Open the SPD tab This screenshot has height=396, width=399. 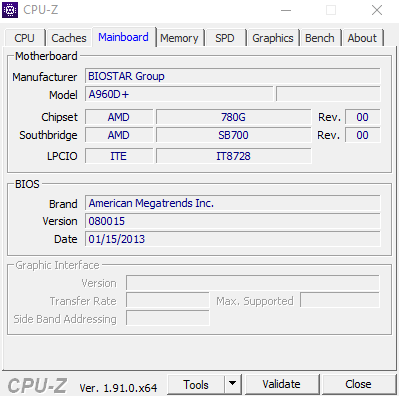click(x=225, y=38)
